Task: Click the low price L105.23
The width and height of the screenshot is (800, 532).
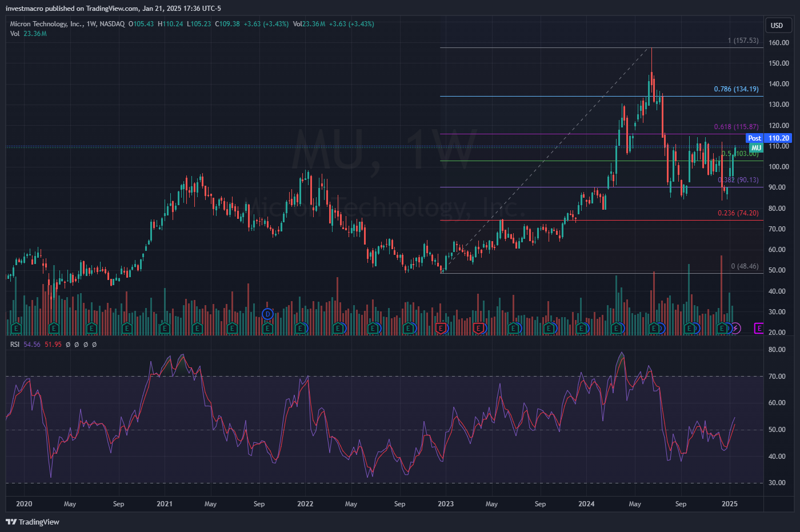Action: point(199,24)
